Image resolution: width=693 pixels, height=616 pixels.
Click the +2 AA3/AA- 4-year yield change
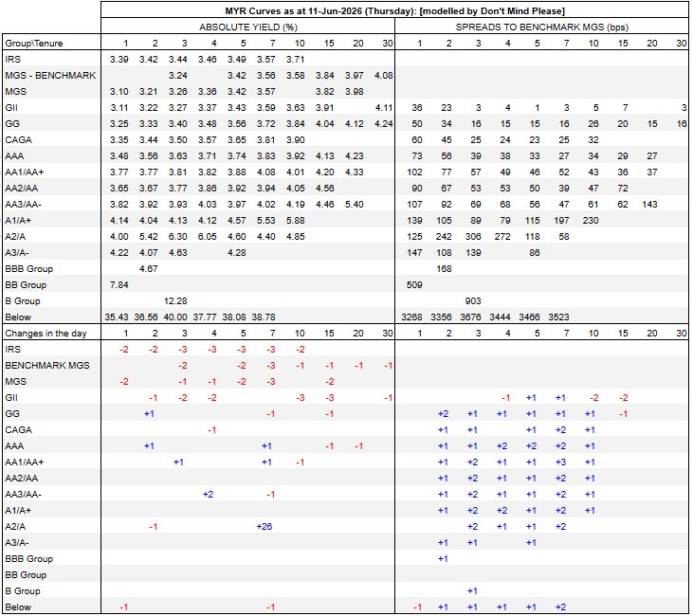[x=209, y=495]
